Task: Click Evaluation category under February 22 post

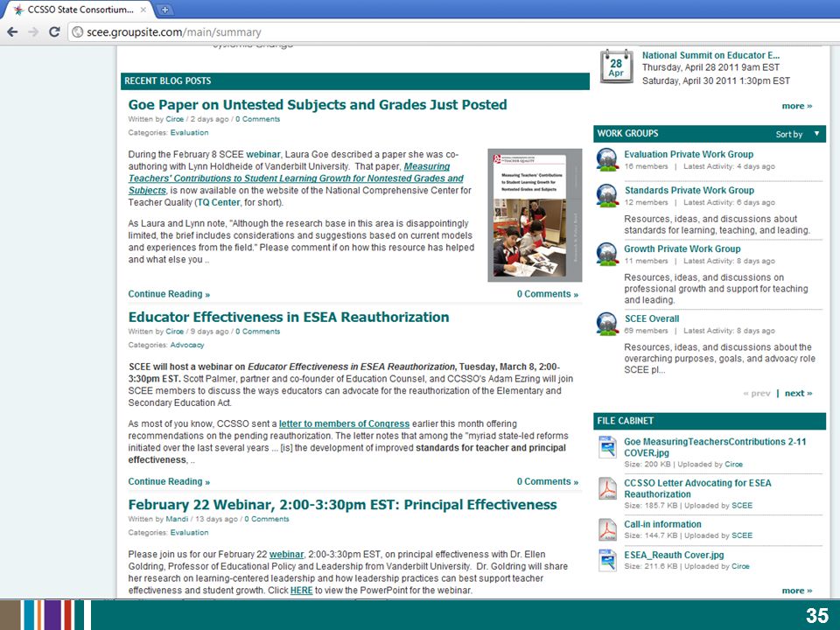Action: tap(189, 533)
